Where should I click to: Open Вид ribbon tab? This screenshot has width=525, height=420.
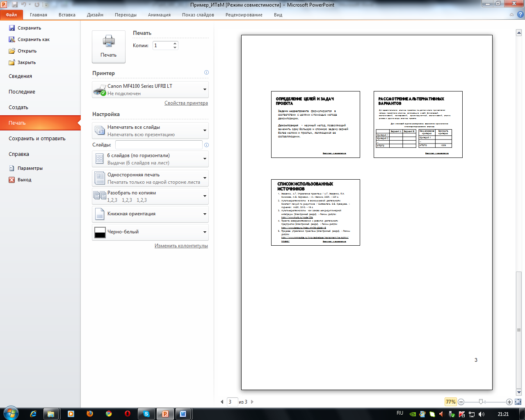278,15
